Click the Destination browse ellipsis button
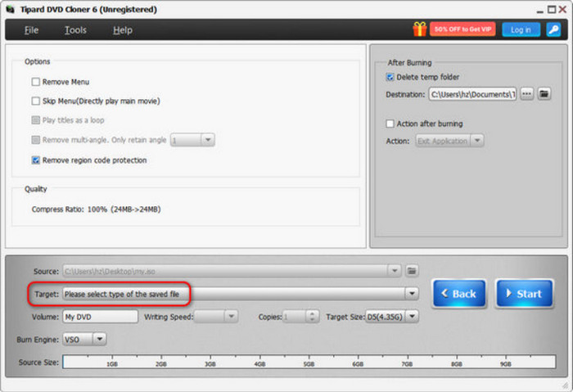Screen dimensions: 573x392 (x=526, y=94)
